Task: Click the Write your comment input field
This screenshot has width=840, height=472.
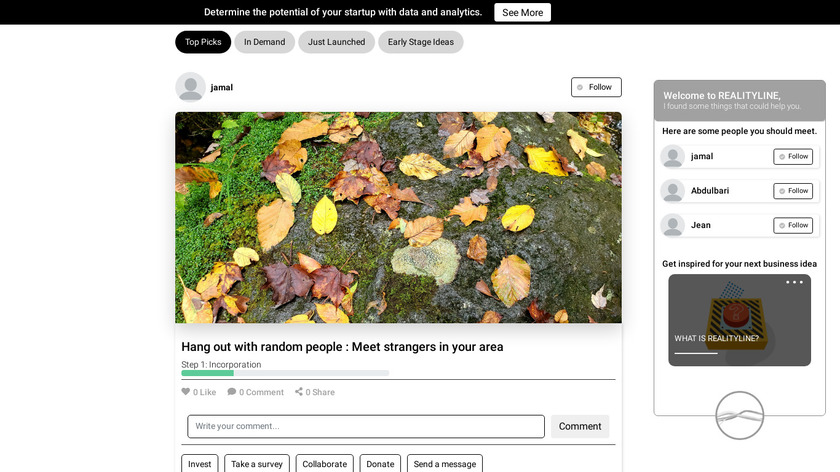Action: point(366,426)
